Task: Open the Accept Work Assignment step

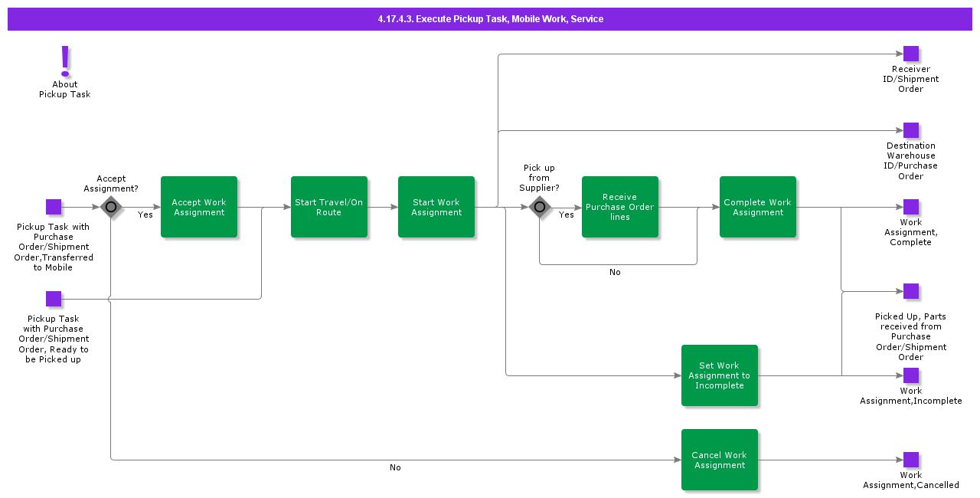Action: pyautogui.click(x=199, y=207)
